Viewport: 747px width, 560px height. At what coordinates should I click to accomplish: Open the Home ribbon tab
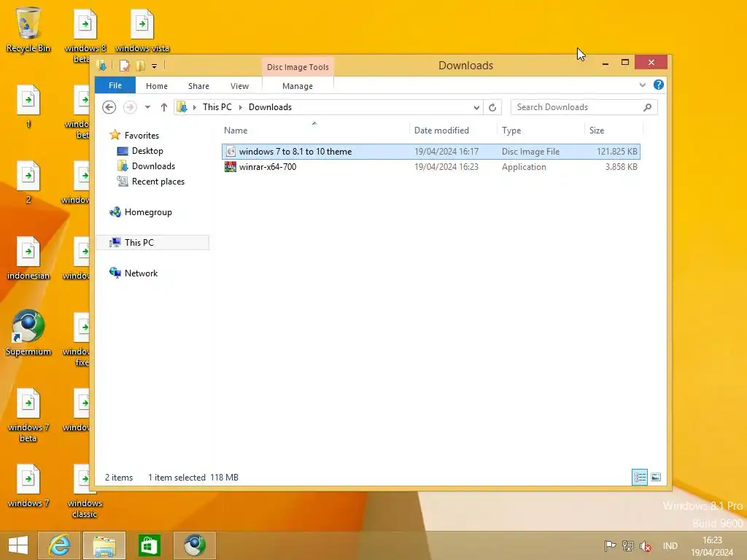click(x=157, y=86)
